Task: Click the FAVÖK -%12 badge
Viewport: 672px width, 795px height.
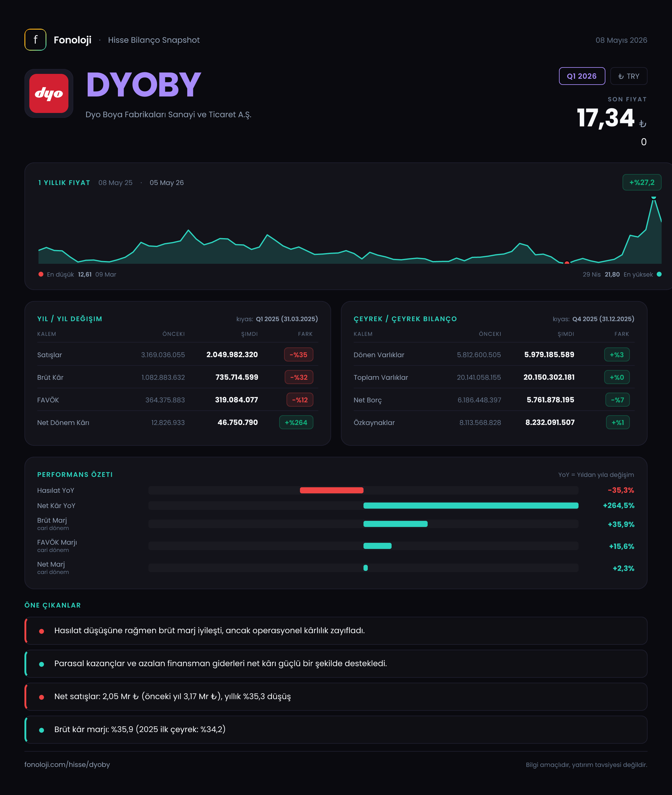Action: 300,400
